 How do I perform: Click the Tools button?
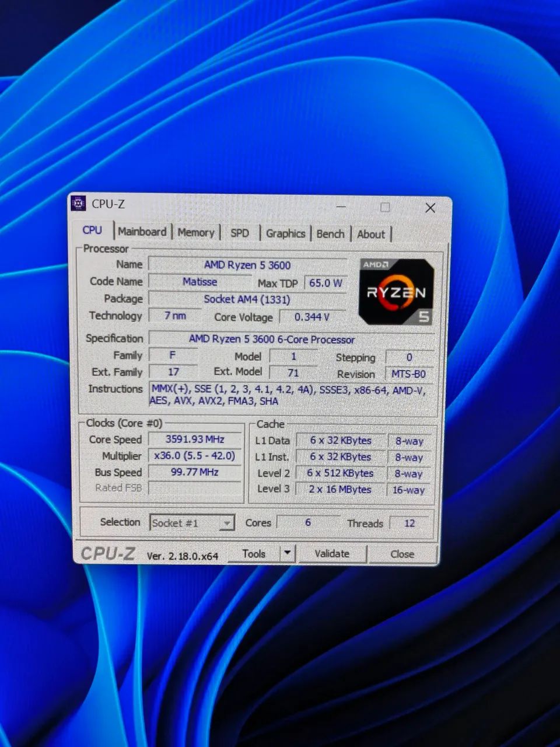[254, 553]
